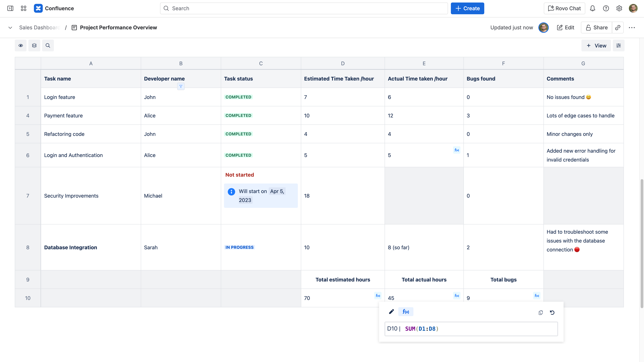Expand the breadcrumb chevron beside Sales Dashboard
The width and height of the screenshot is (644, 362).
[x=10, y=28]
